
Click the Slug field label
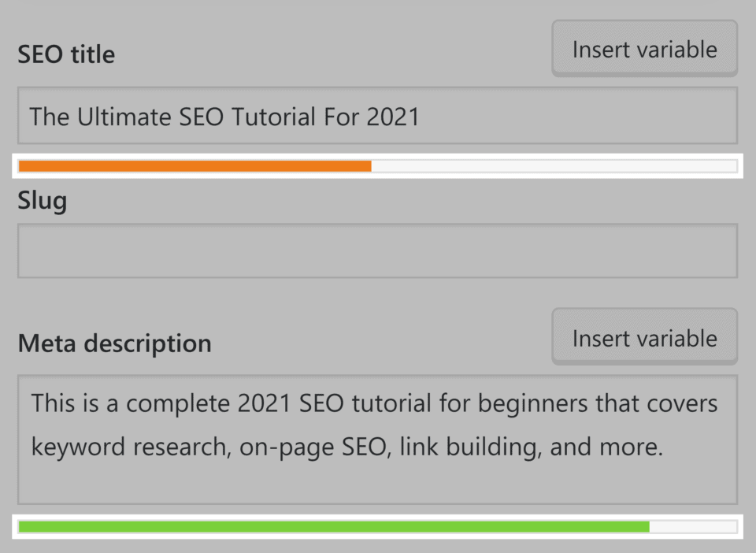coord(42,201)
